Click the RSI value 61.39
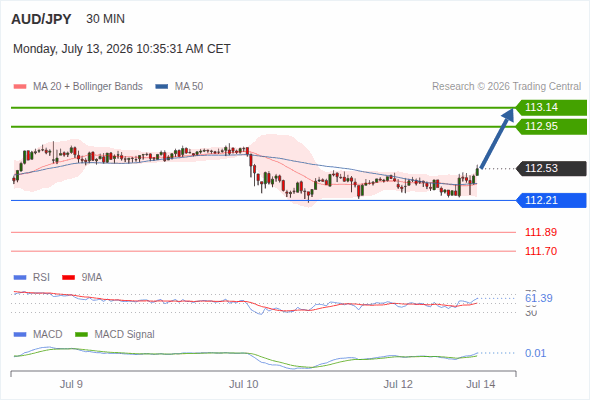This screenshot has height=400, width=590. click(539, 298)
